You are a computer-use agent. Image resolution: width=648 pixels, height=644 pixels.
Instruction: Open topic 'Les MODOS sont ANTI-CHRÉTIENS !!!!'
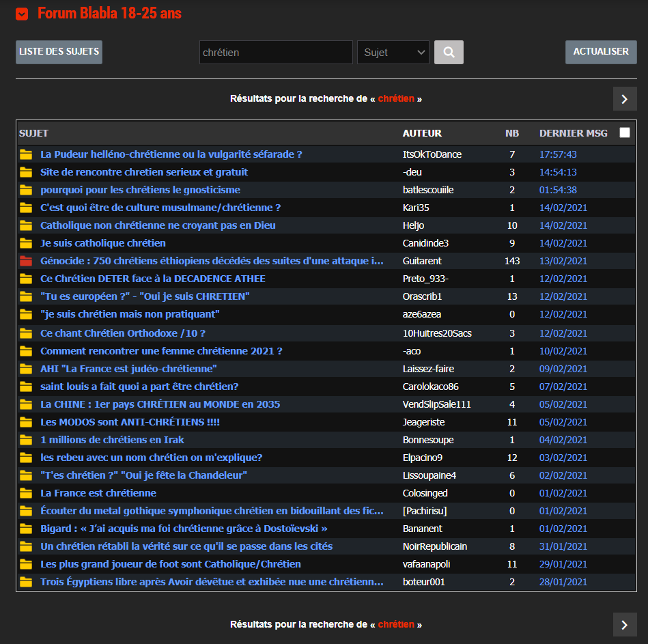[x=130, y=422]
